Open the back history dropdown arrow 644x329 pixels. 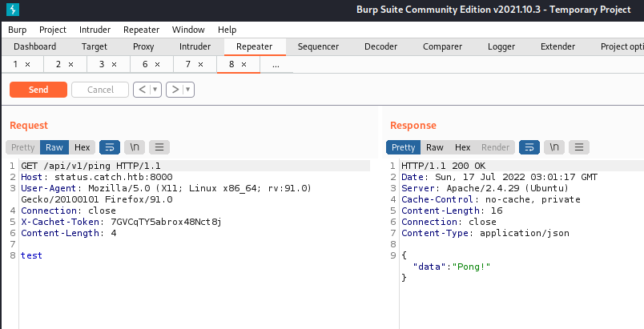[155, 90]
